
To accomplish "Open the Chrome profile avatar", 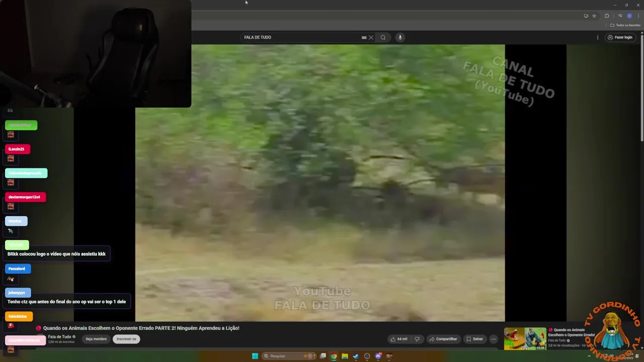I will coord(629,16).
